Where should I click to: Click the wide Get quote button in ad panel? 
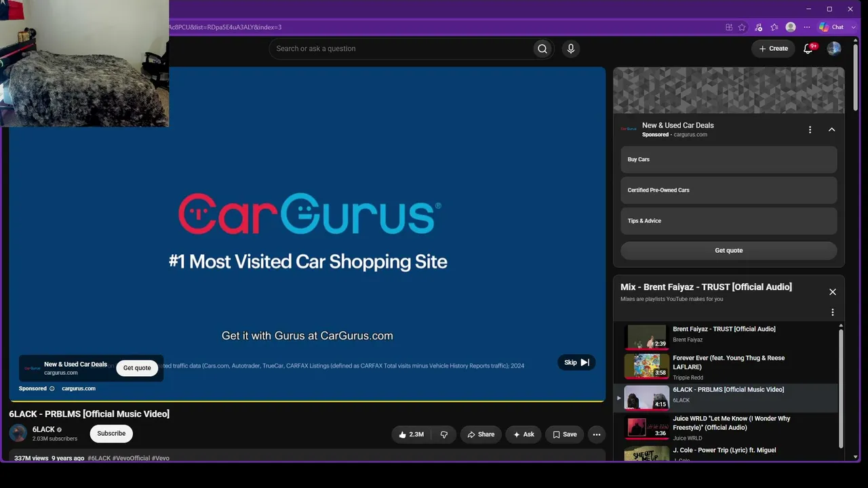tap(729, 251)
